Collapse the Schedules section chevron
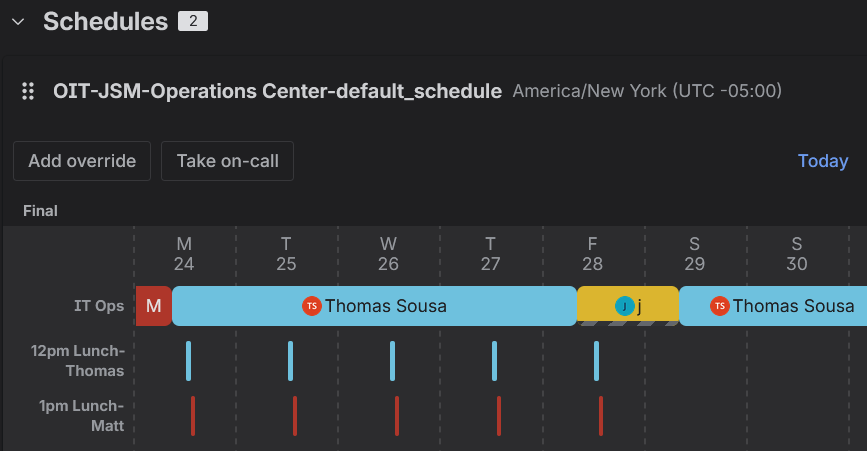 click(x=18, y=21)
